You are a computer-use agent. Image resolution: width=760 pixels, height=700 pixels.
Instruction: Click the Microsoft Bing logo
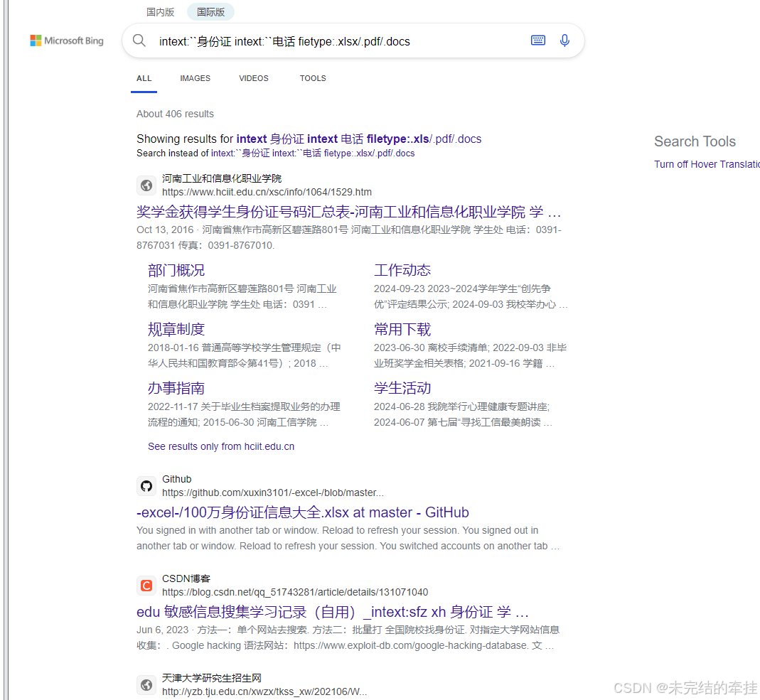coord(67,41)
